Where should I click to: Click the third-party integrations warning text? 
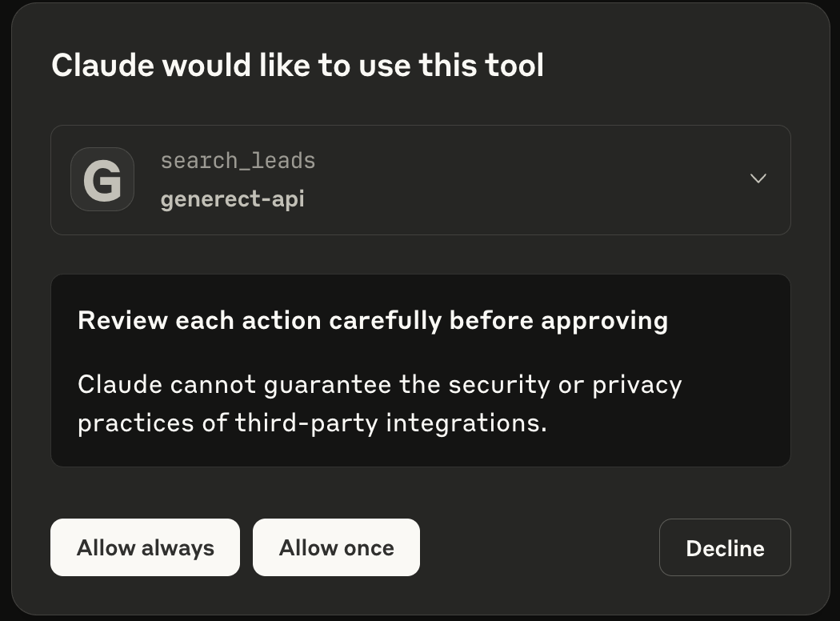[312, 423]
